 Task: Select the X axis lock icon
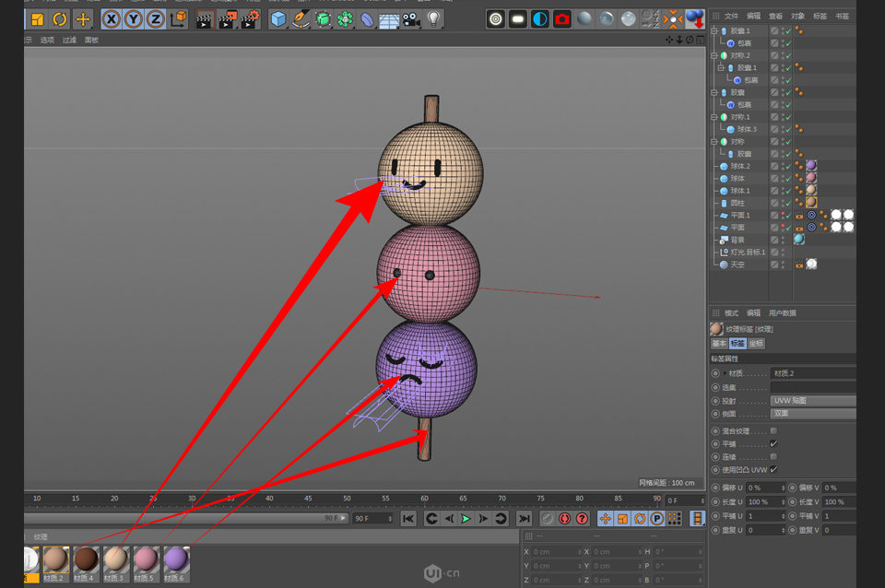tap(110, 19)
